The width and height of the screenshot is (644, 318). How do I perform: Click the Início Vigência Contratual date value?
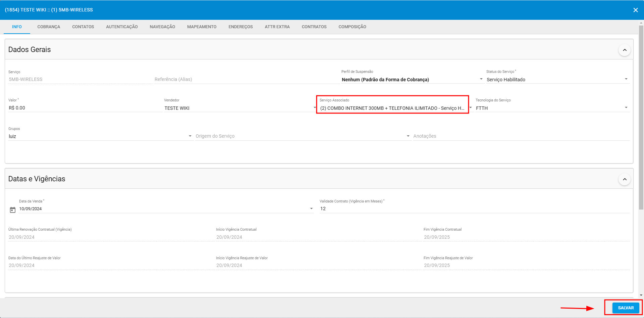coord(229,237)
